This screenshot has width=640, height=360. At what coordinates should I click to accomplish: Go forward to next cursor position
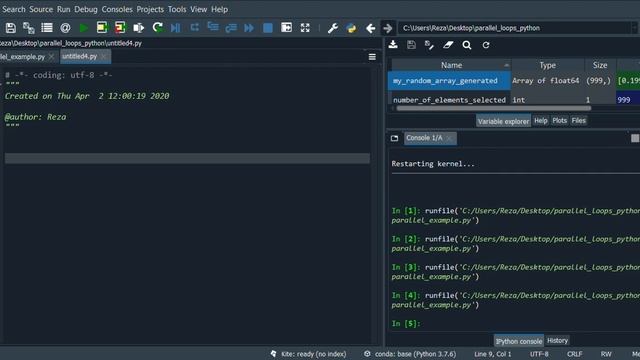coord(388,28)
